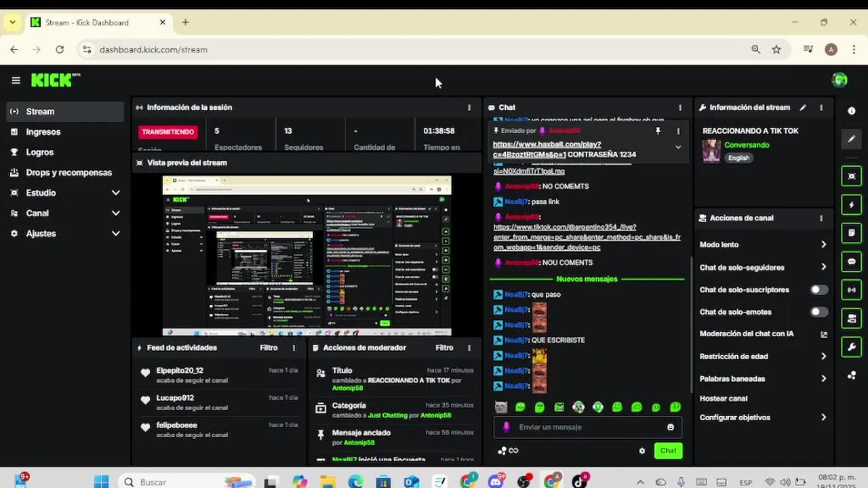Open Discord from the Windows taskbar
Screen dimensions: 868x488
pos(496,482)
